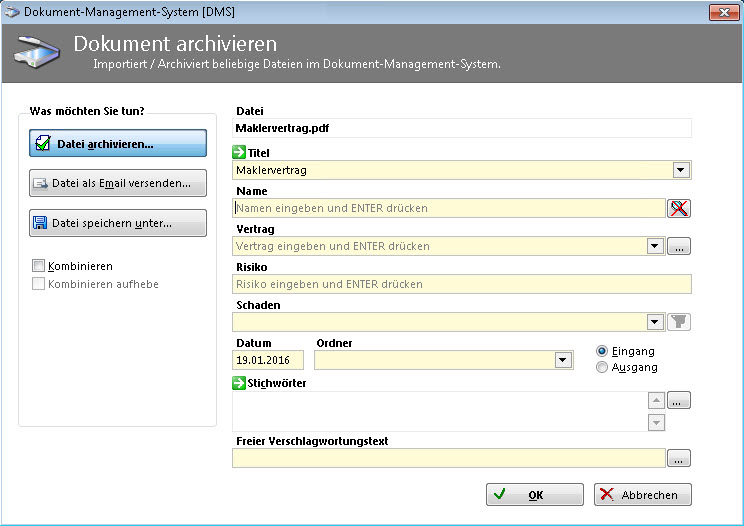Expand the Ordner dropdown
This screenshot has width=744, height=526.
[561, 360]
